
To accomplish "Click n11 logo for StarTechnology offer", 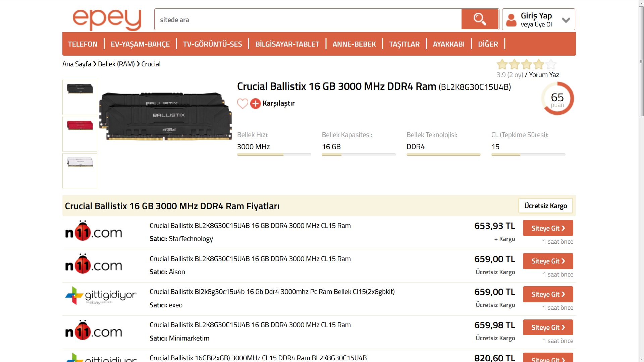I will coord(94,231).
